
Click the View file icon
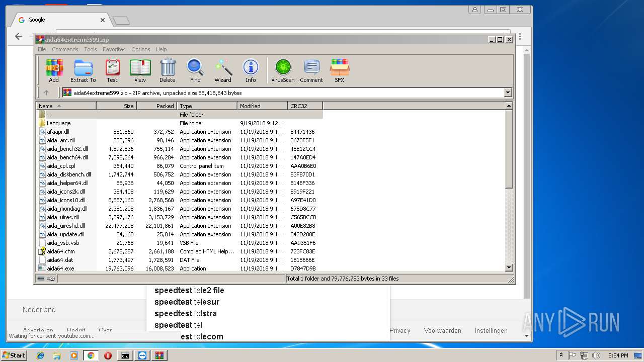[x=140, y=71]
